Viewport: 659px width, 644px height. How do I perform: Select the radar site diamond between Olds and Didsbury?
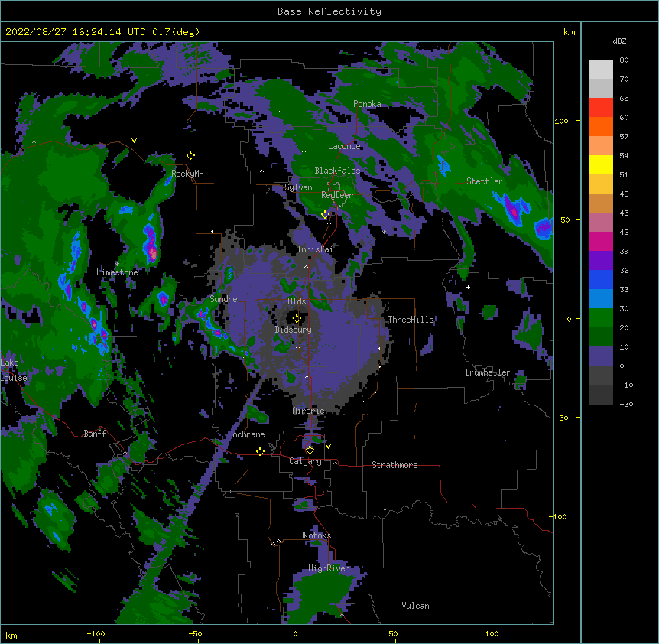(x=297, y=319)
